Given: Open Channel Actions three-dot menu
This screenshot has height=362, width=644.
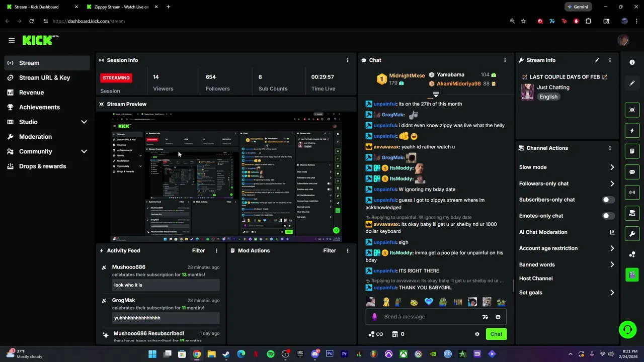Looking at the screenshot, I should [x=610, y=148].
